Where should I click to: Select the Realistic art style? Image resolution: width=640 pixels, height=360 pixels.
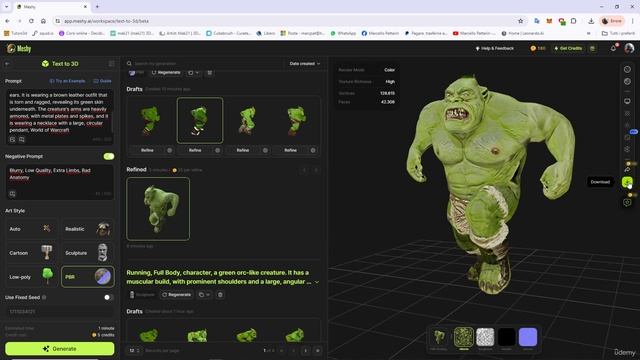88,229
